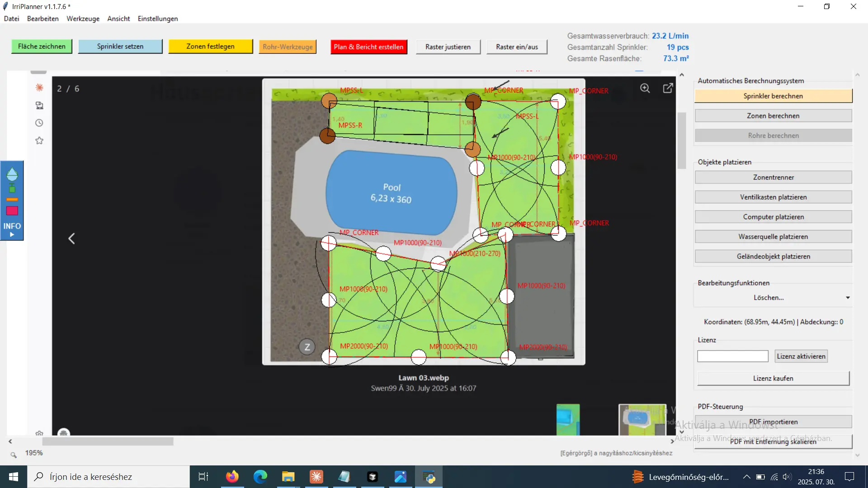Click the license key input field
Image resolution: width=868 pixels, height=488 pixels.
coord(732,357)
